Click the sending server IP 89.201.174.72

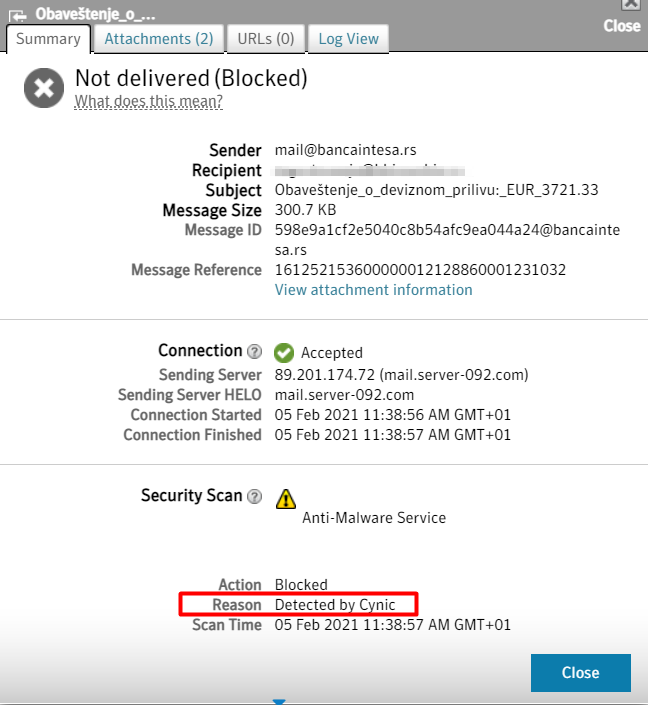click(x=317, y=375)
